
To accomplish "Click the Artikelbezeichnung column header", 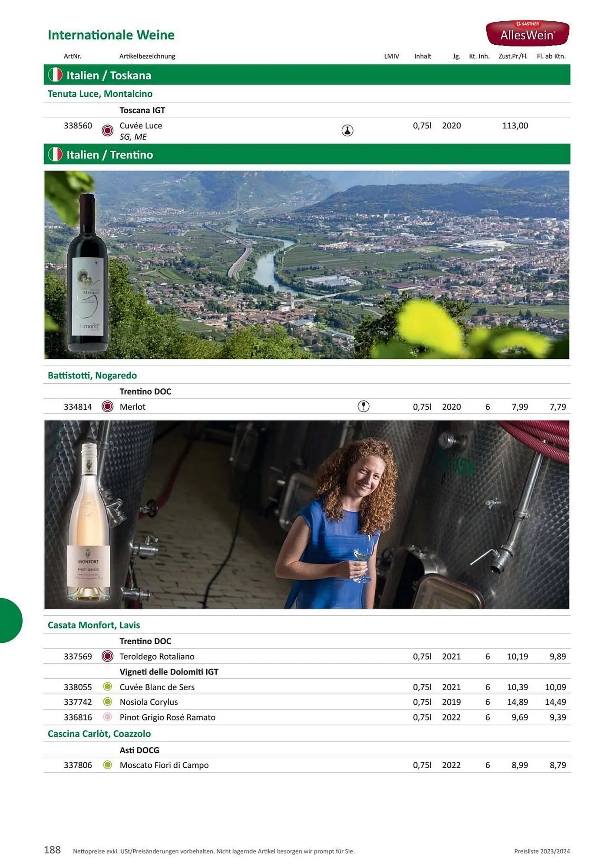I will [147, 56].
